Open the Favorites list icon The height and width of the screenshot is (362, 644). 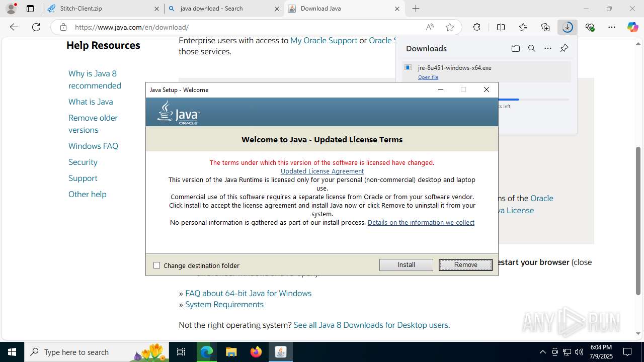coord(523,27)
